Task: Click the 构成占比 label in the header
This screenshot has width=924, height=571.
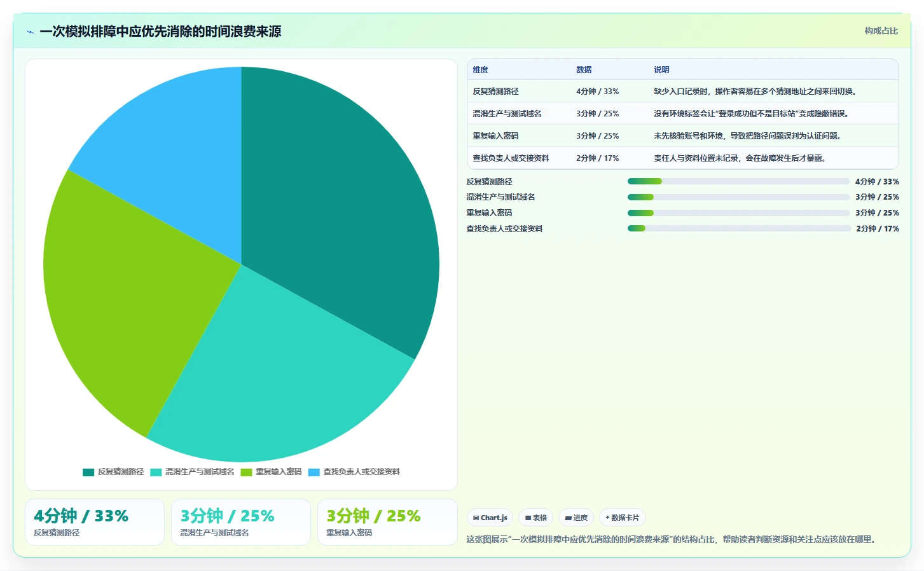Action: 881,31
